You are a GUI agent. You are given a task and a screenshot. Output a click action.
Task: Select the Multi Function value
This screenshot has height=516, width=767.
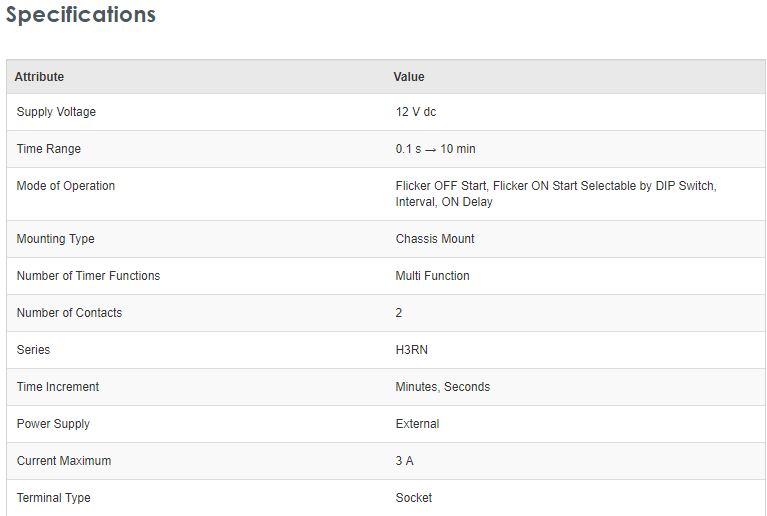pos(432,276)
